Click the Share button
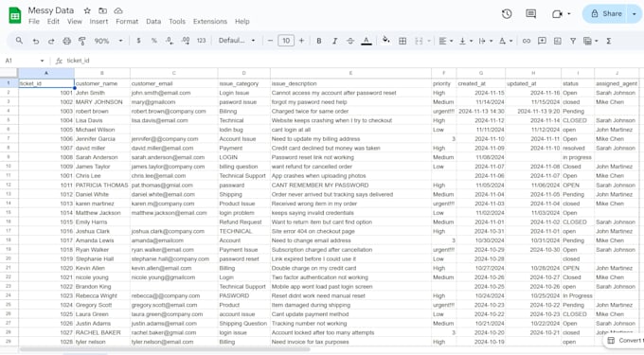Image resolution: width=644 pixels, height=355 pixels. (606, 14)
